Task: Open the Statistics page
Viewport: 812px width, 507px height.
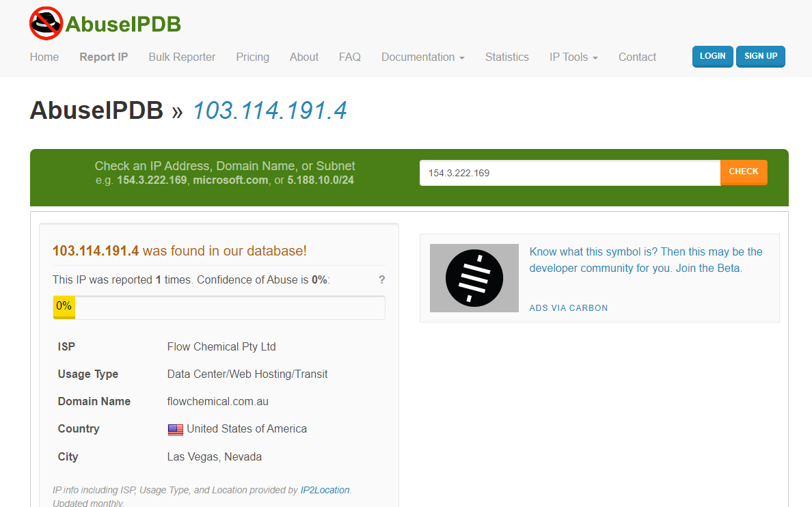Action: click(507, 57)
